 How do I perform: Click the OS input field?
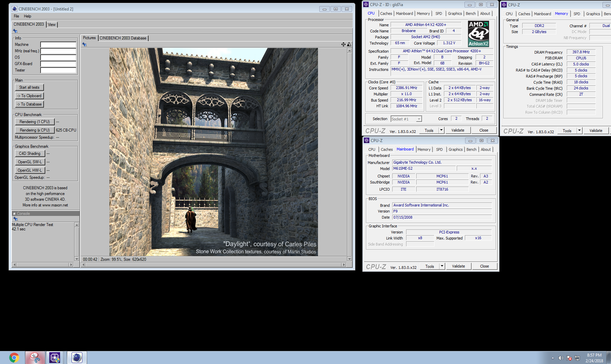point(58,57)
